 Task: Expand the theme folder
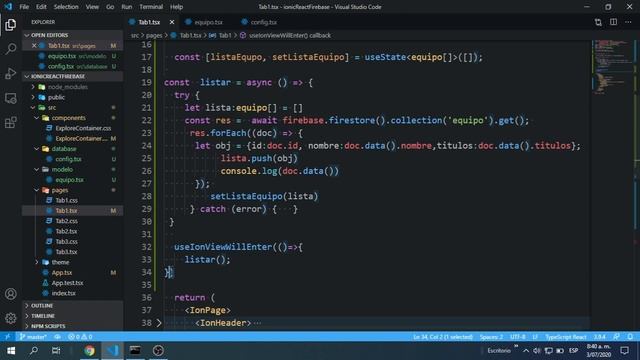click(x=37, y=262)
